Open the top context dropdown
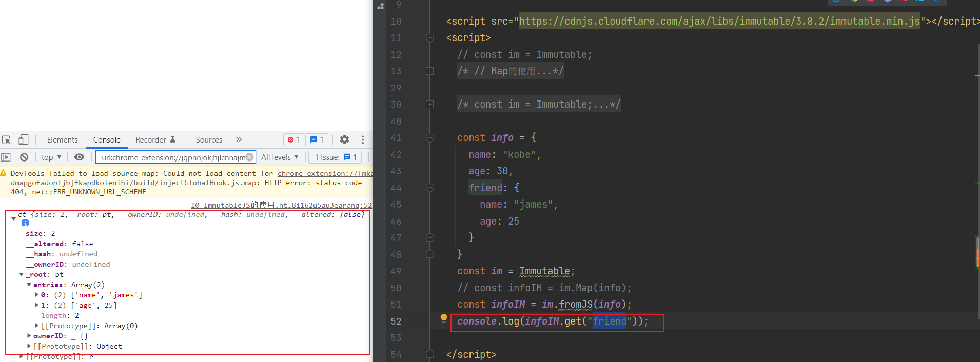The height and width of the screenshot is (362, 980). point(51,157)
